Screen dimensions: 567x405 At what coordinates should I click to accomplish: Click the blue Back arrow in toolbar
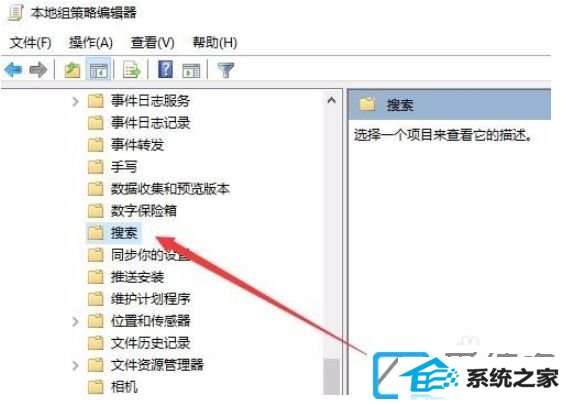pos(14,69)
